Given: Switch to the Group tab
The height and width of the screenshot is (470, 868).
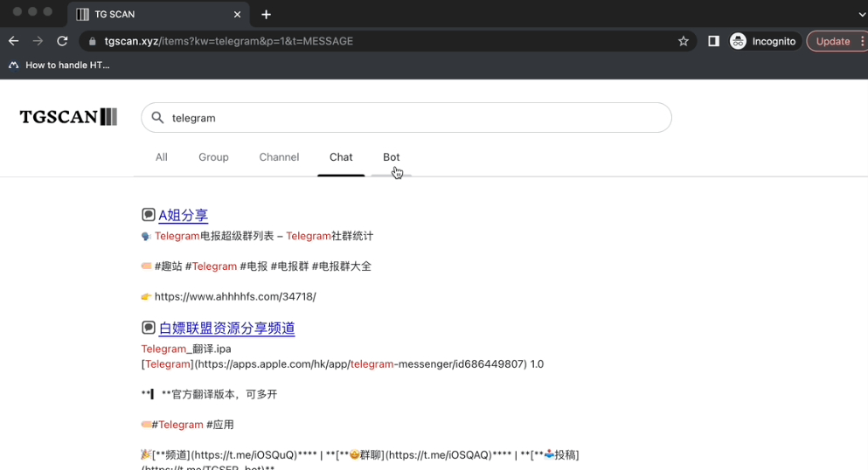Looking at the screenshot, I should pos(213,157).
